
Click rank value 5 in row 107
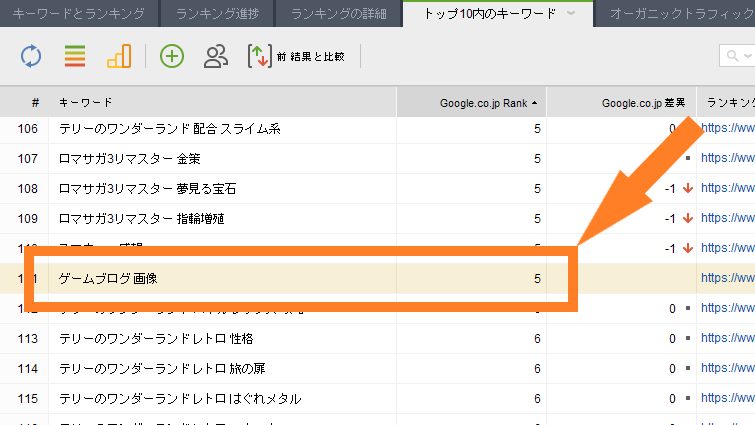[537, 159]
